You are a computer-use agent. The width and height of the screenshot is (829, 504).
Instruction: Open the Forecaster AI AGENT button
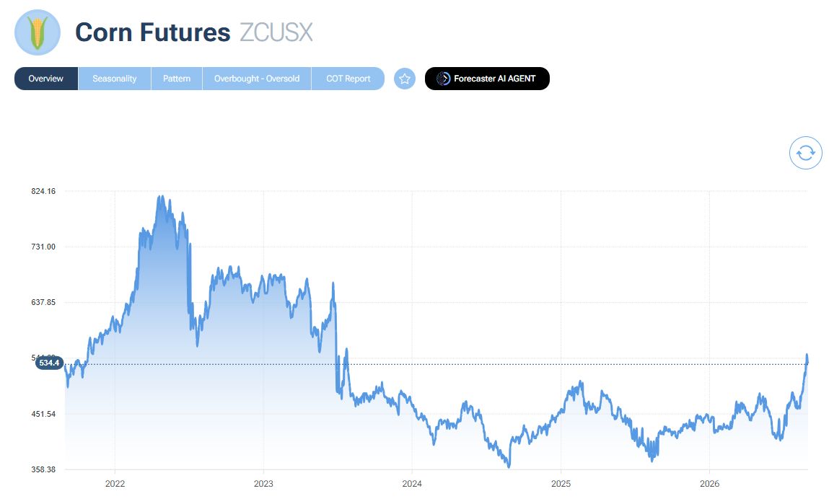point(487,79)
